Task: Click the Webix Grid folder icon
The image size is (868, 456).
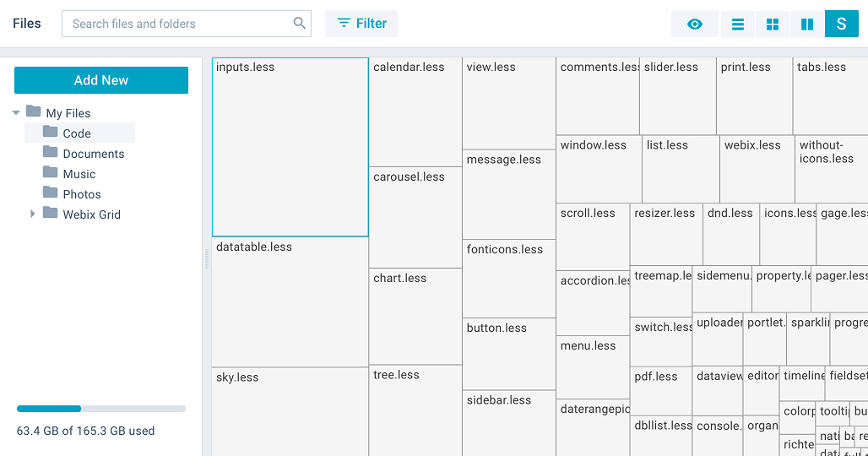Action: (x=51, y=214)
